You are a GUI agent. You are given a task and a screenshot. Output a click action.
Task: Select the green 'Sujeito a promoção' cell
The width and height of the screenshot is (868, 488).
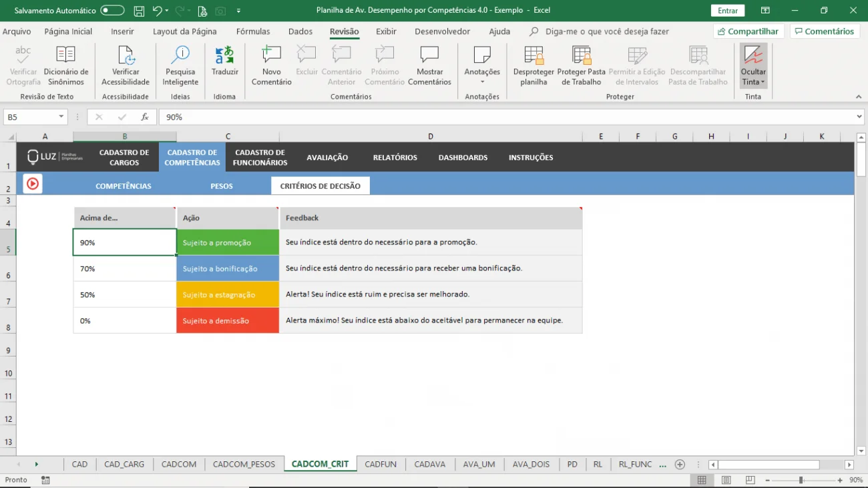tap(228, 242)
